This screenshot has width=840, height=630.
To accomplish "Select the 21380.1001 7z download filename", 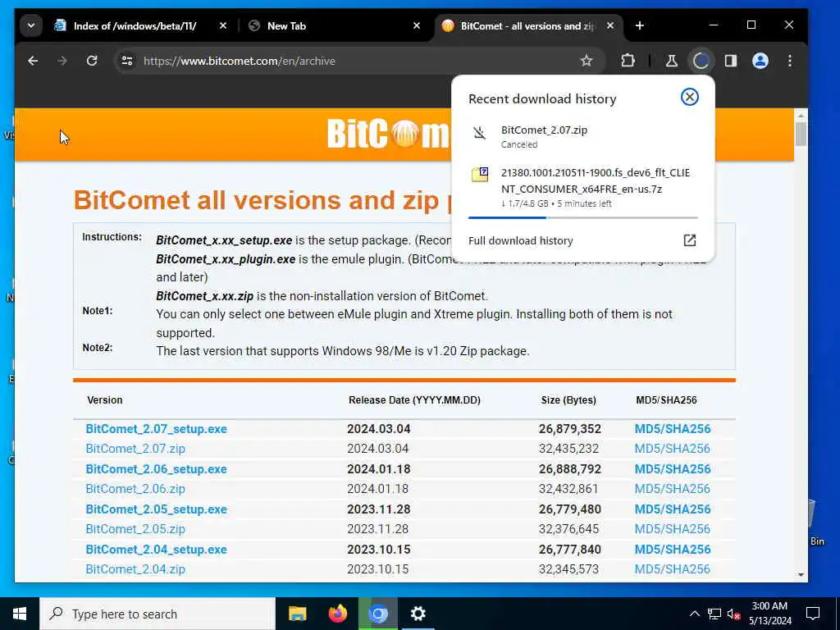I will [x=596, y=180].
